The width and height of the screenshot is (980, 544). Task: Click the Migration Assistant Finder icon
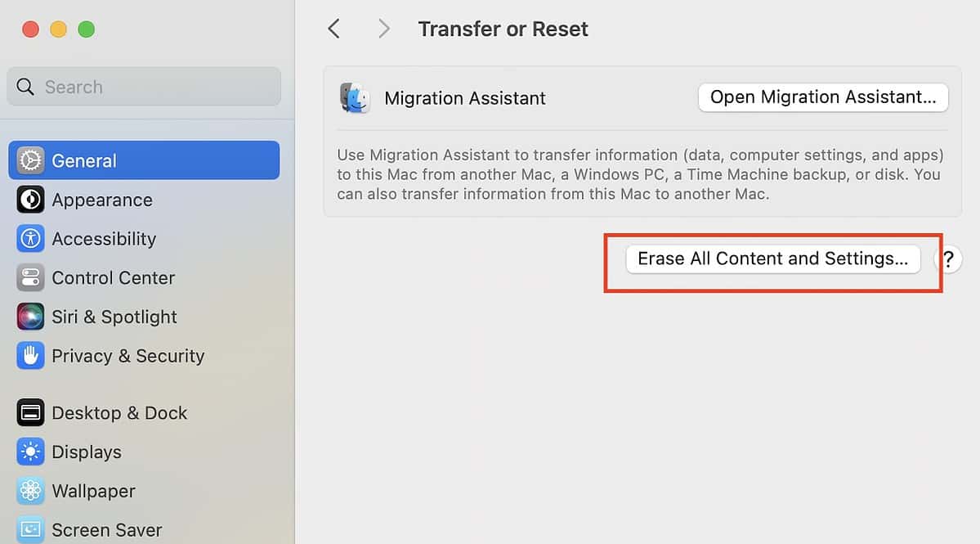356,98
